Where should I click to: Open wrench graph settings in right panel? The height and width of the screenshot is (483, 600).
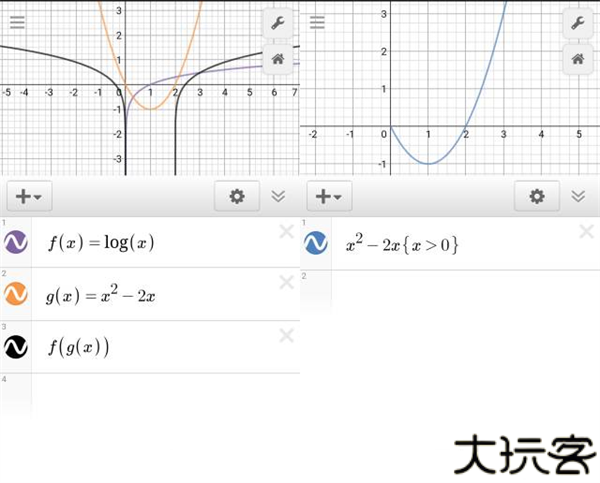coord(578,23)
